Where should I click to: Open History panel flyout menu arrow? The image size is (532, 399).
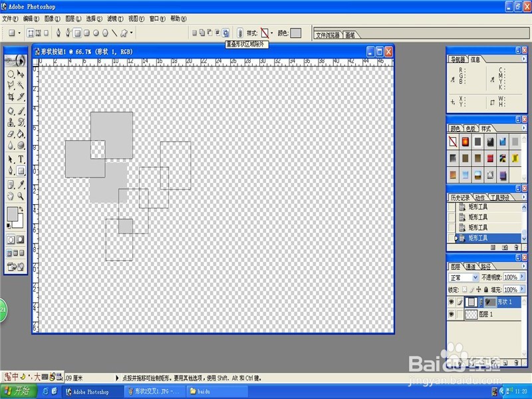(x=523, y=196)
